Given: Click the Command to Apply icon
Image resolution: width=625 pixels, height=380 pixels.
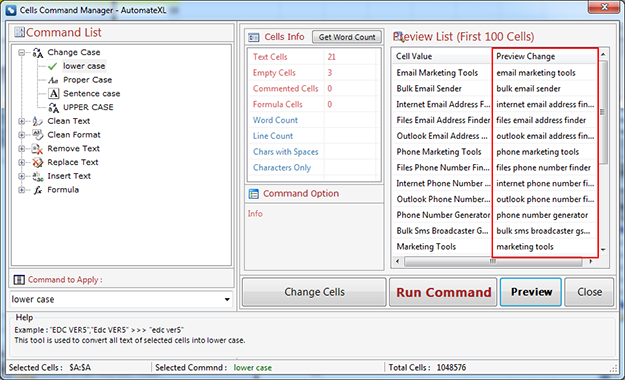Looking at the screenshot, I should [x=19, y=280].
